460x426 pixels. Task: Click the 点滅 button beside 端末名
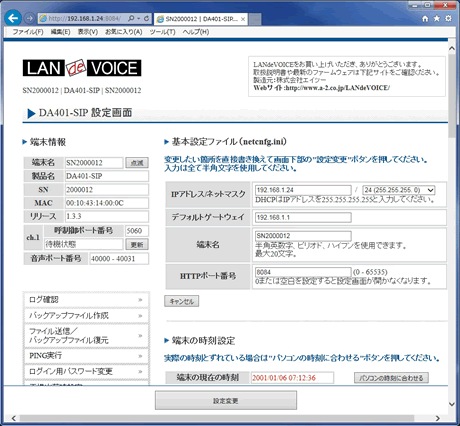tap(137, 163)
